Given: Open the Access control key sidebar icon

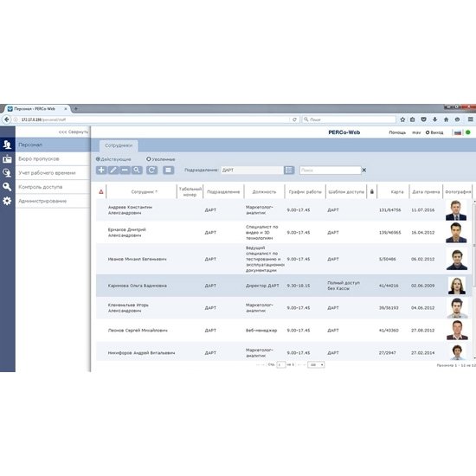Looking at the screenshot, I should (x=7, y=187).
